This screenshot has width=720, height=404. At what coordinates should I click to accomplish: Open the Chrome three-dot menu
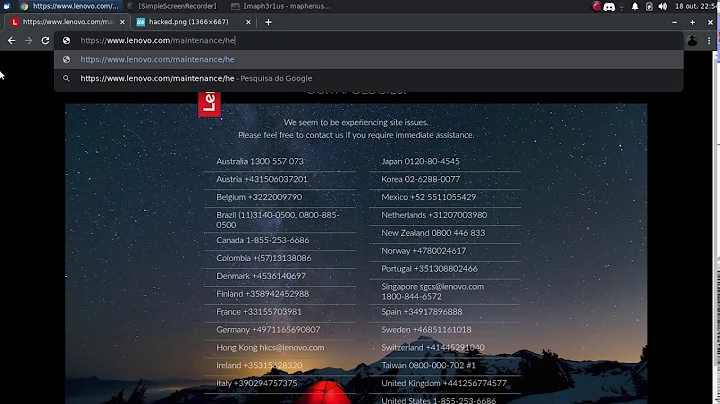[x=709, y=40]
